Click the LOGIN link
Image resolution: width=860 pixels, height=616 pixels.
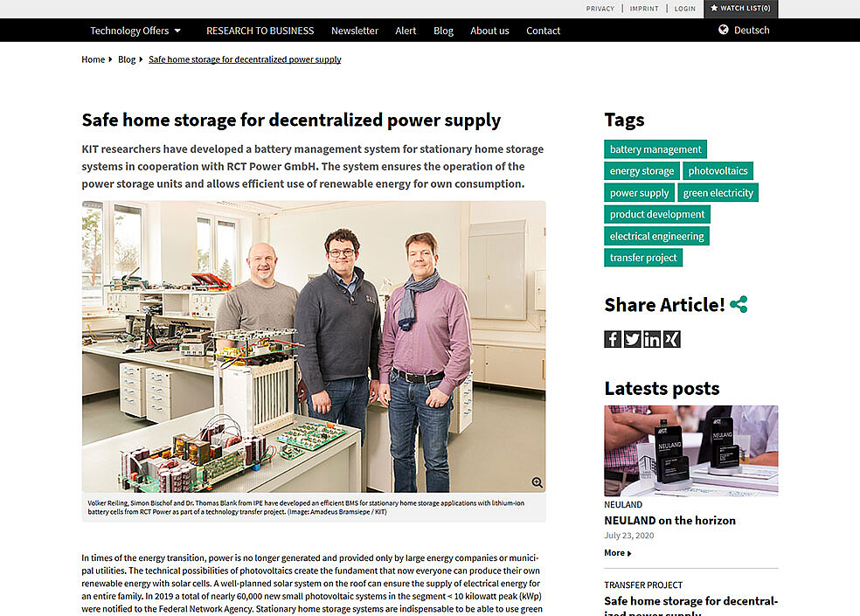coord(685,8)
